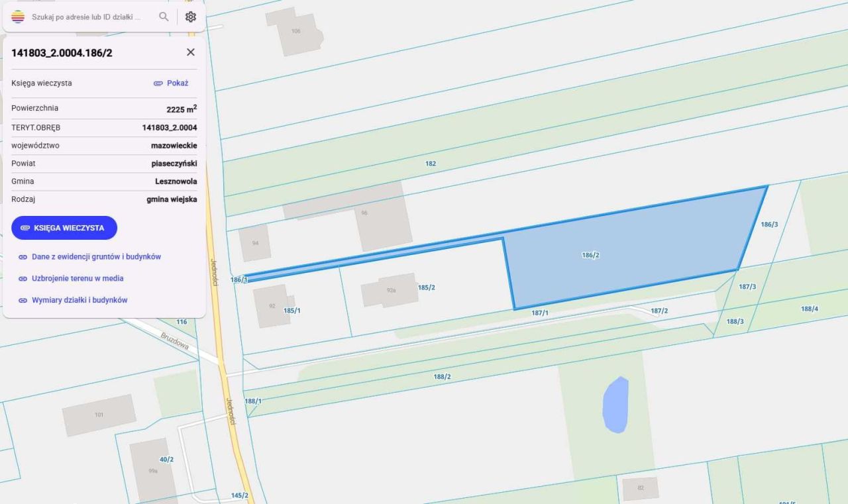The width and height of the screenshot is (848, 504).
Task: Click the Powiat value piaseczyński
Action: click(174, 163)
